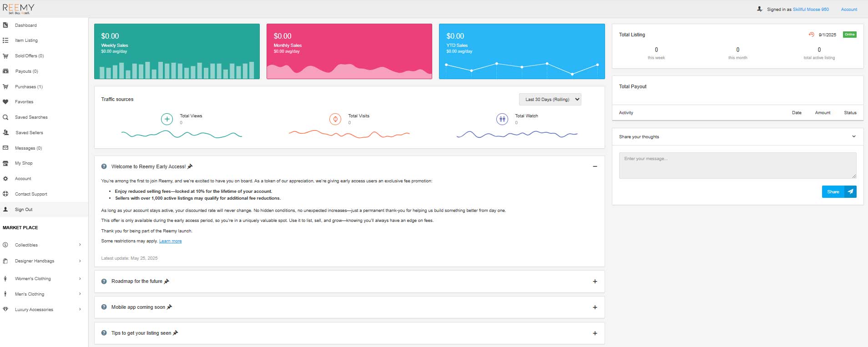Open Purchases (1) menu item
Screen dimensions: 868x347
click(29, 87)
